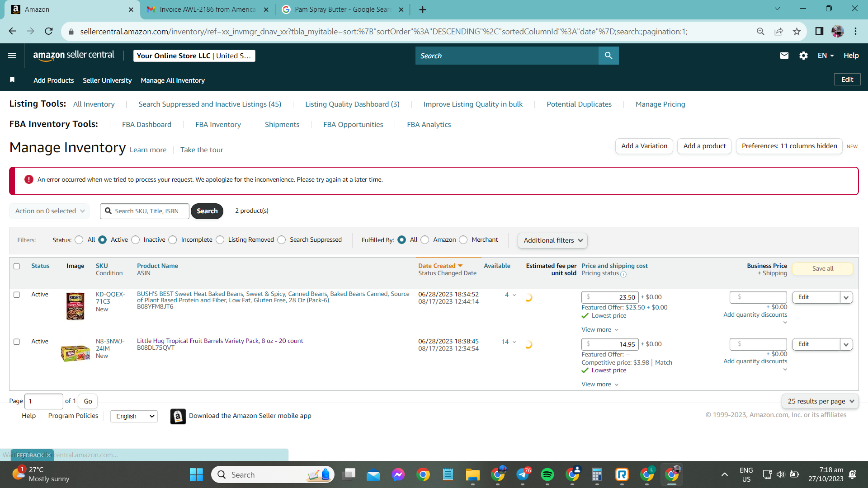868x488 pixels.
Task: Check the BUSH'S BEST Baked Beans row
Action: (17, 295)
